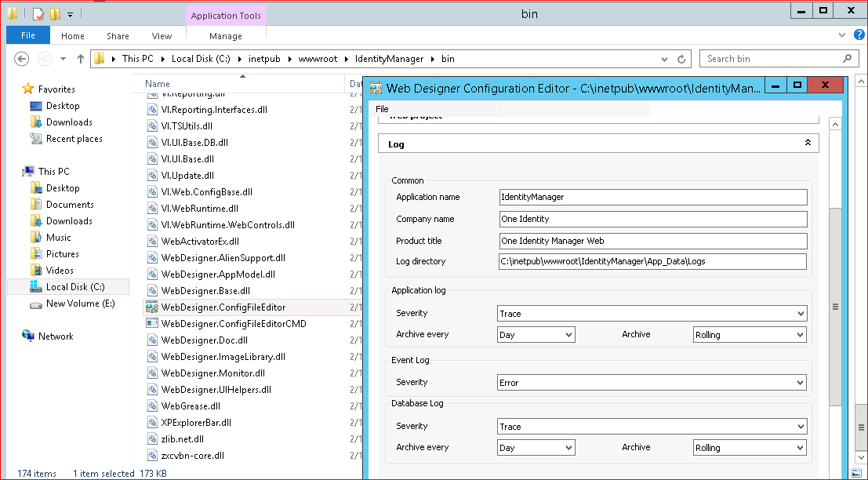
Task: Click the WebActivatorEx.dll file icon
Action: coord(152,242)
